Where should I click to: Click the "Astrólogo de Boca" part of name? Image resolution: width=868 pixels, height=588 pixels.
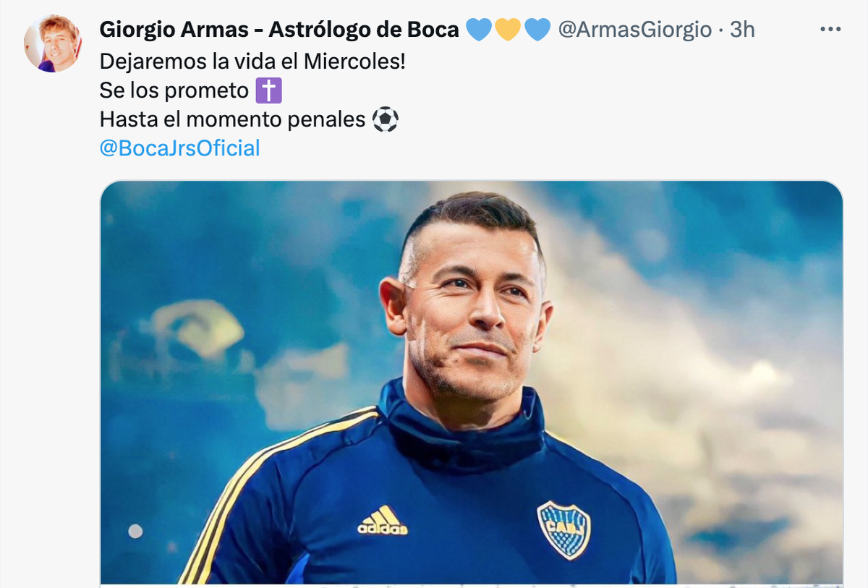[x=364, y=30]
